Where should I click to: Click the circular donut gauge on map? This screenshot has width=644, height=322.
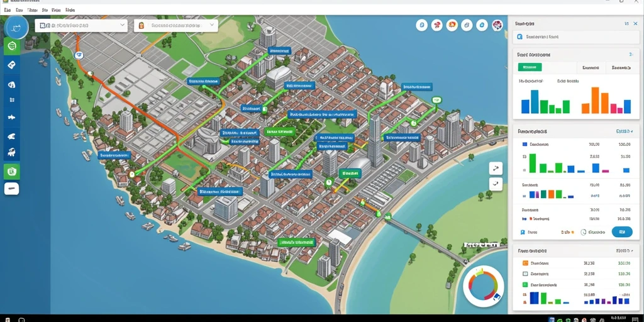[x=484, y=286]
